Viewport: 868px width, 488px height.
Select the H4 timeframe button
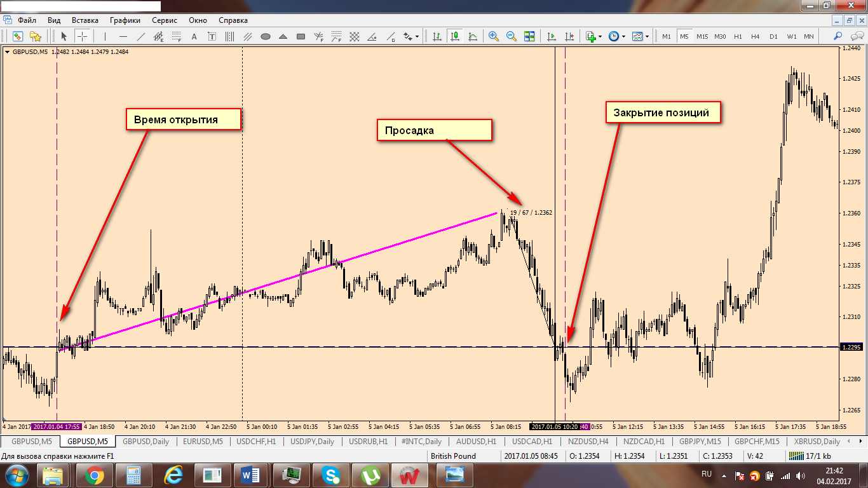pos(756,36)
